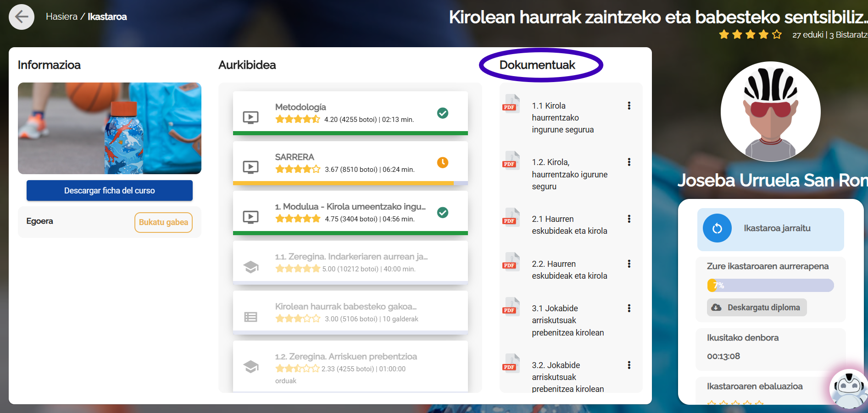Open kebab menu for 3.2. Jokabide arriskutsuak

click(x=629, y=365)
